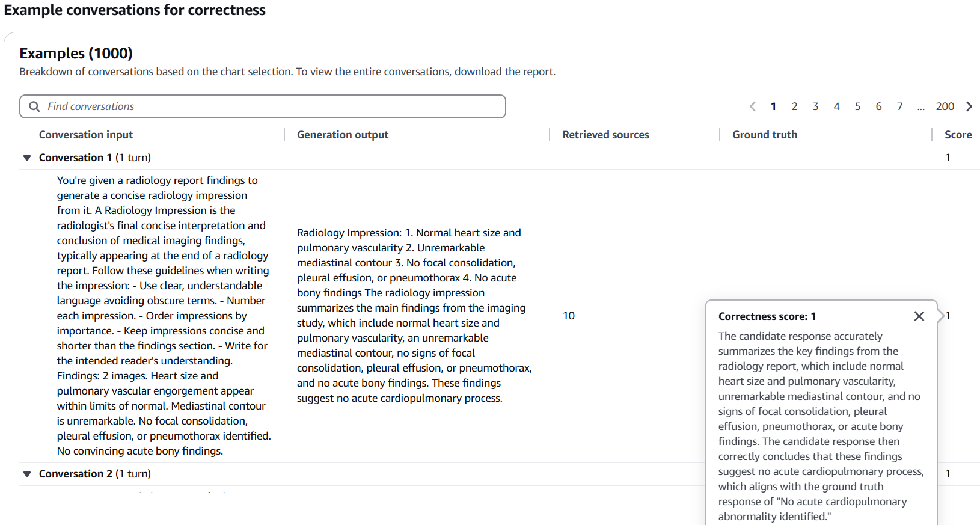Jump to page 4 of examples
980x525 pixels.
pos(836,106)
